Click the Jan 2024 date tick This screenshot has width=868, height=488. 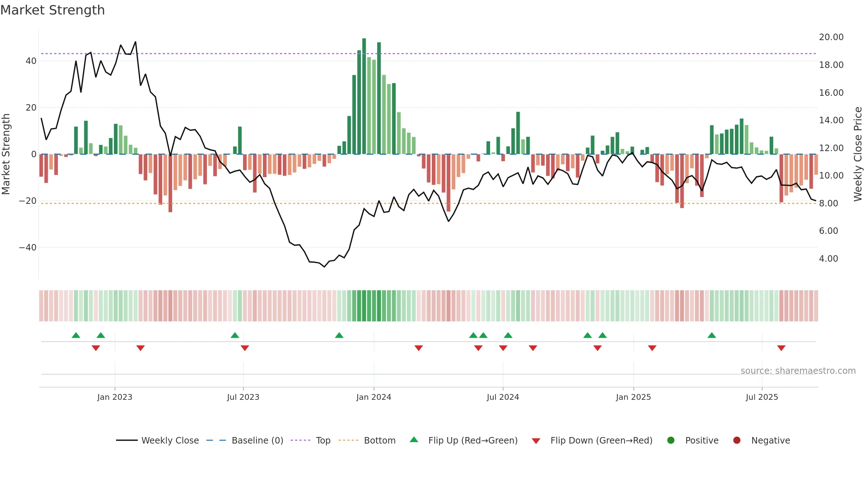[x=374, y=397]
